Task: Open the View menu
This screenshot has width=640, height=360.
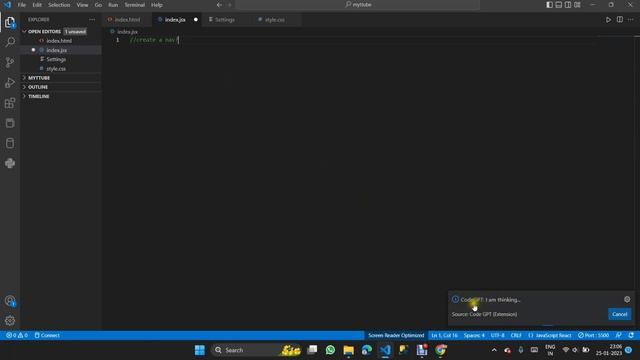Action: click(82, 5)
